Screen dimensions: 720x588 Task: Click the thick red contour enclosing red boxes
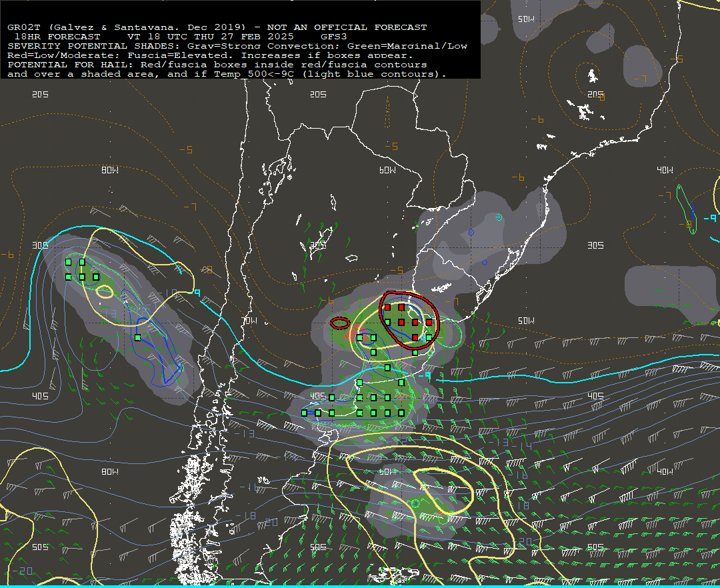pos(409,320)
